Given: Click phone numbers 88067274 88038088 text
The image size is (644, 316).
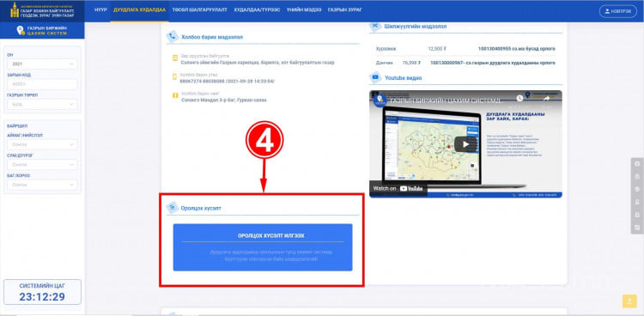Looking at the screenshot, I should (x=228, y=82).
